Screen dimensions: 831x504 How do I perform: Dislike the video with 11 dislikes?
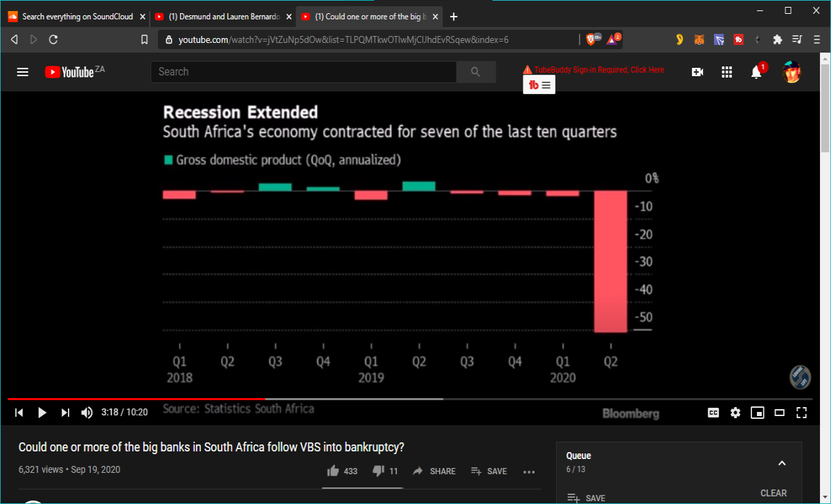coord(385,471)
